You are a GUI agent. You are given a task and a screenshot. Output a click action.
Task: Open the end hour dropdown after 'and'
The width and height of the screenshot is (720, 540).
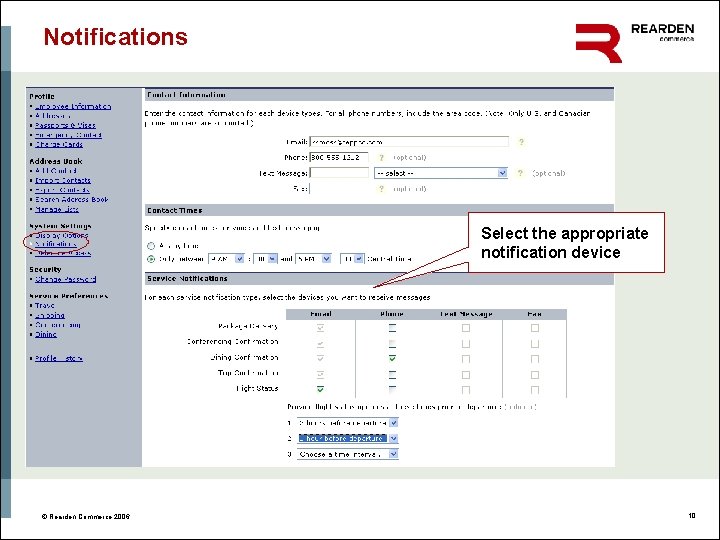313,259
